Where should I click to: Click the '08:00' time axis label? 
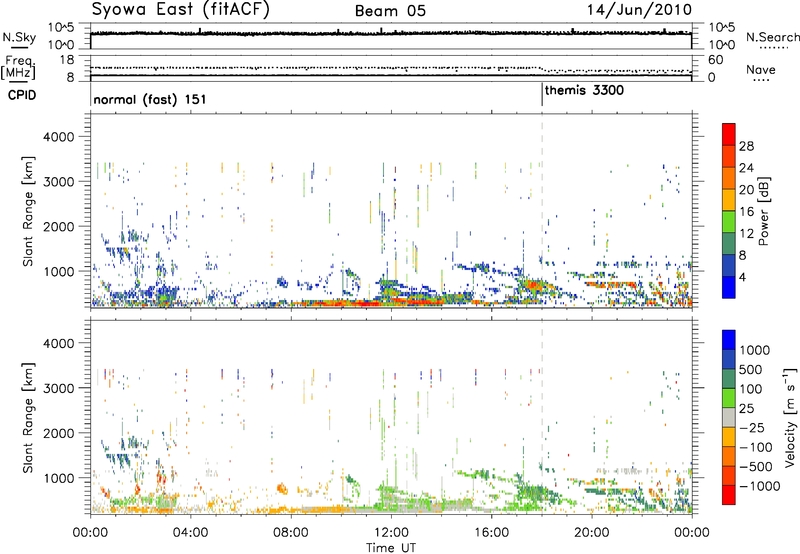point(290,533)
